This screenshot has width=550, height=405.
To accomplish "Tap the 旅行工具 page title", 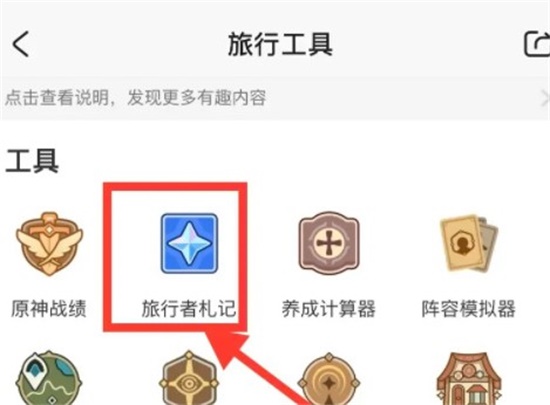I will tap(280, 44).
